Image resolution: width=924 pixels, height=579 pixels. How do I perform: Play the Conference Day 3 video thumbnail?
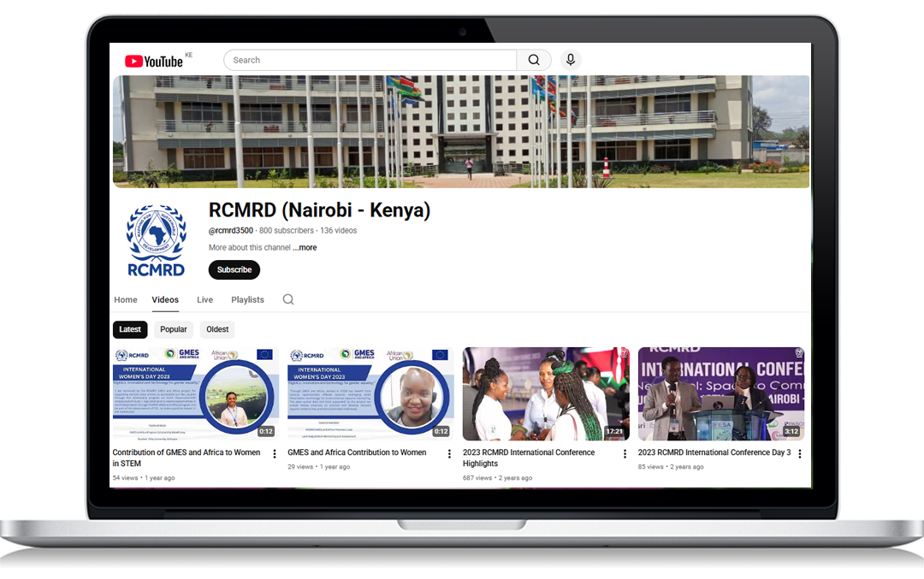click(x=720, y=393)
